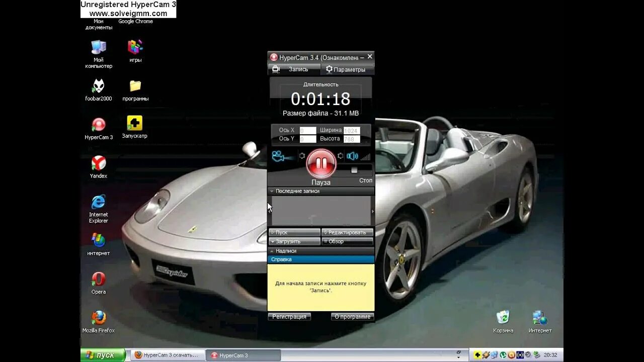Select the Запускатр desktop icon

coord(134,127)
